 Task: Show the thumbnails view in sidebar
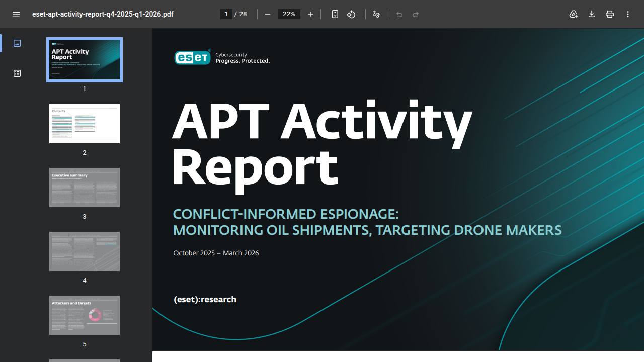pyautogui.click(x=17, y=43)
